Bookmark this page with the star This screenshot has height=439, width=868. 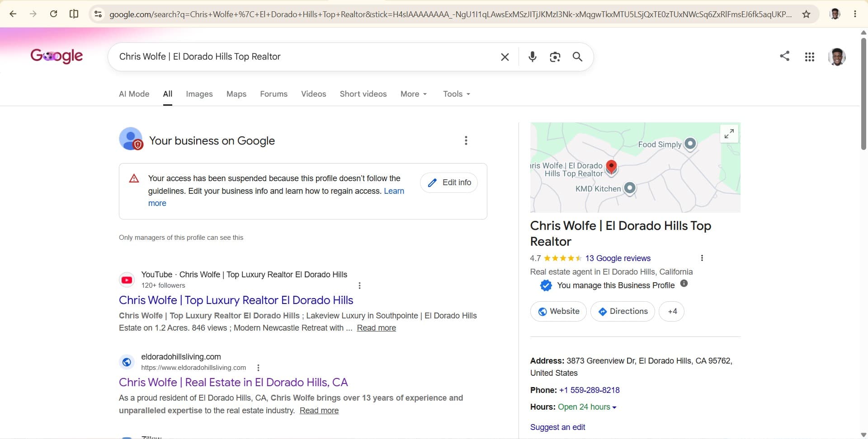click(806, 14)
